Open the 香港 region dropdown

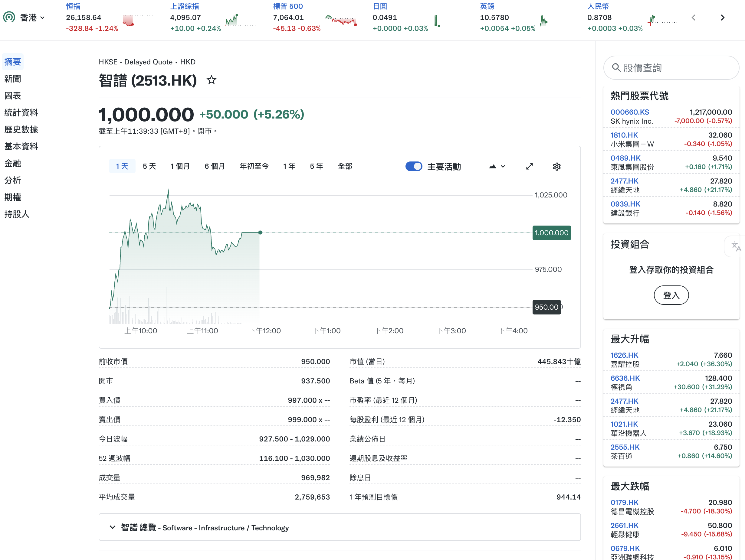[x=32, y=18]
